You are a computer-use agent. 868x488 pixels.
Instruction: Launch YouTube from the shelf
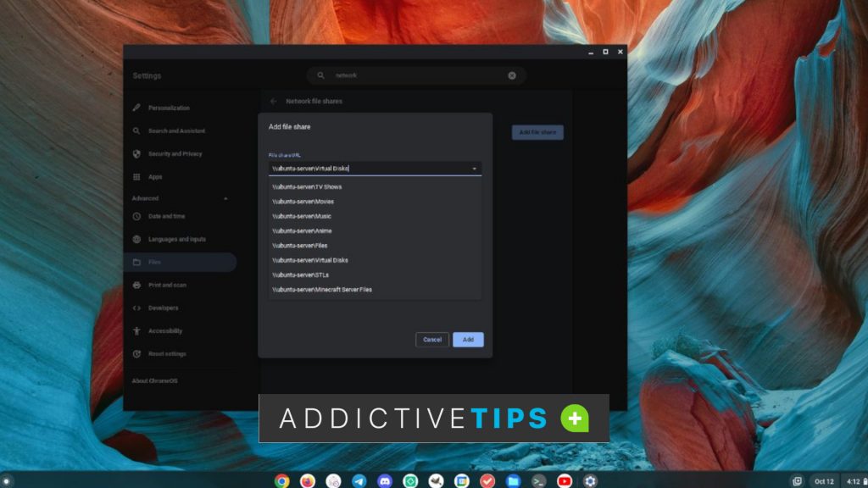[563, 480]
